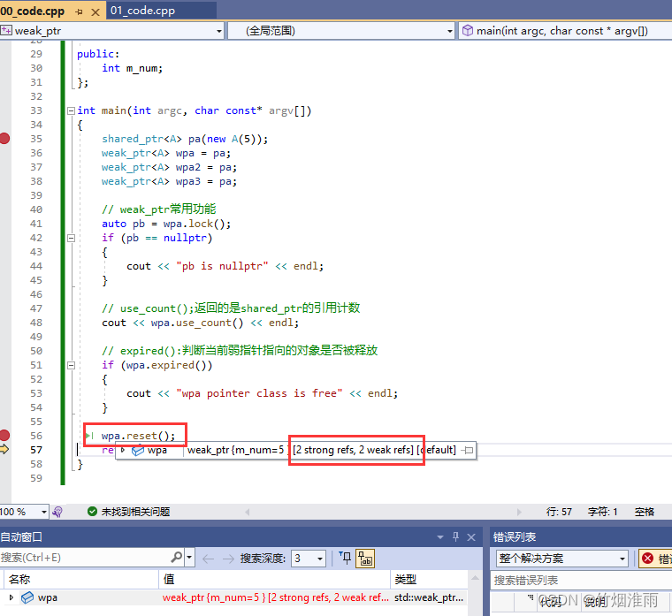Open the main function member dropdown
The width and height of the screenshot is (672, 616).
tap(565, 31)
